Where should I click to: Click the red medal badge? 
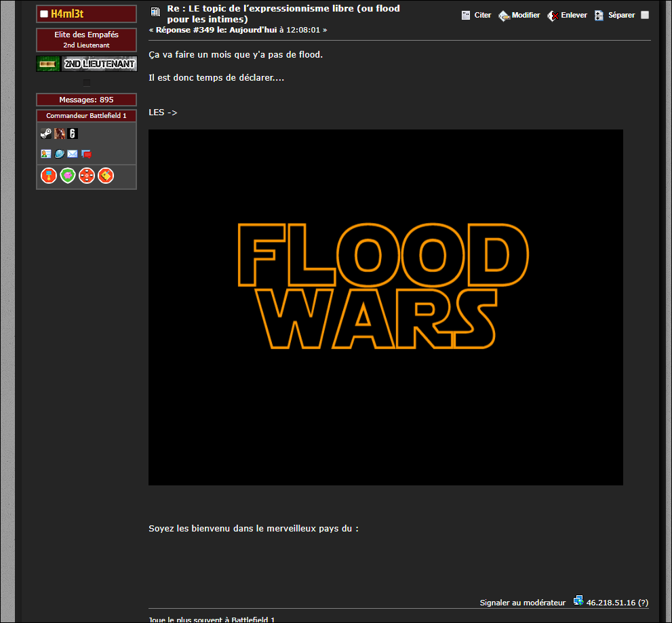click(49, 176)
